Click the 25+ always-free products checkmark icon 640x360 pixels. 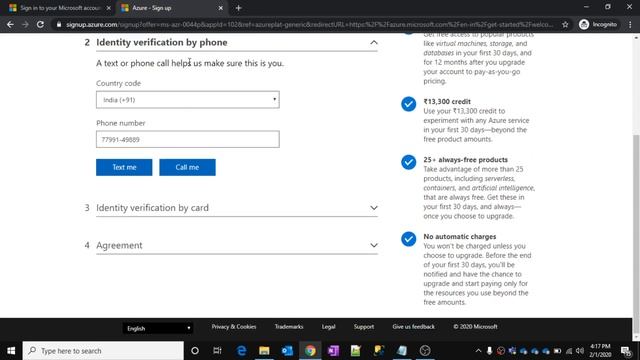click(408, 162)
